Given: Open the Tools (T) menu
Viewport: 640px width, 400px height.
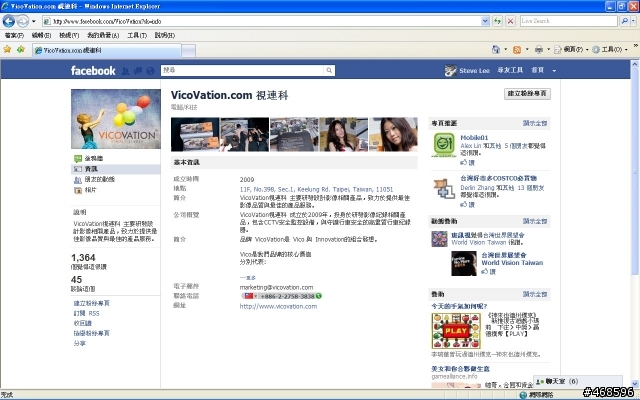Looking at the screenshot, I should (137, 36).
